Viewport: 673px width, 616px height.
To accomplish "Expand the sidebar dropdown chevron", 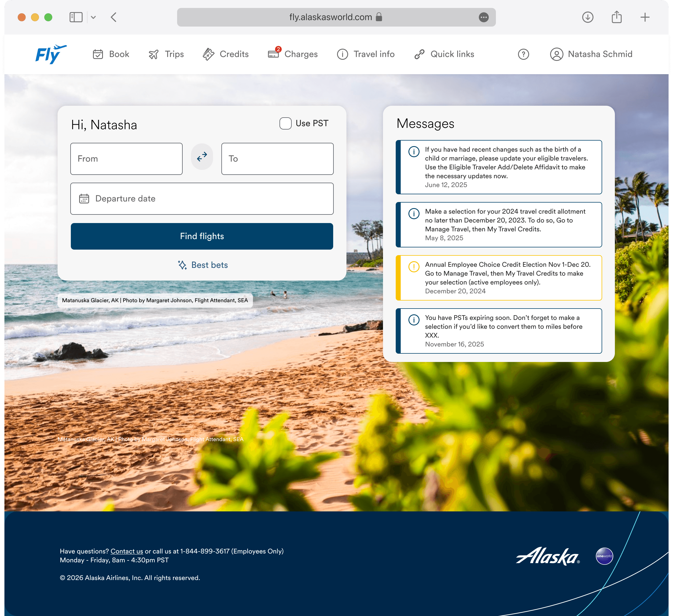I will tap(94, 17).
